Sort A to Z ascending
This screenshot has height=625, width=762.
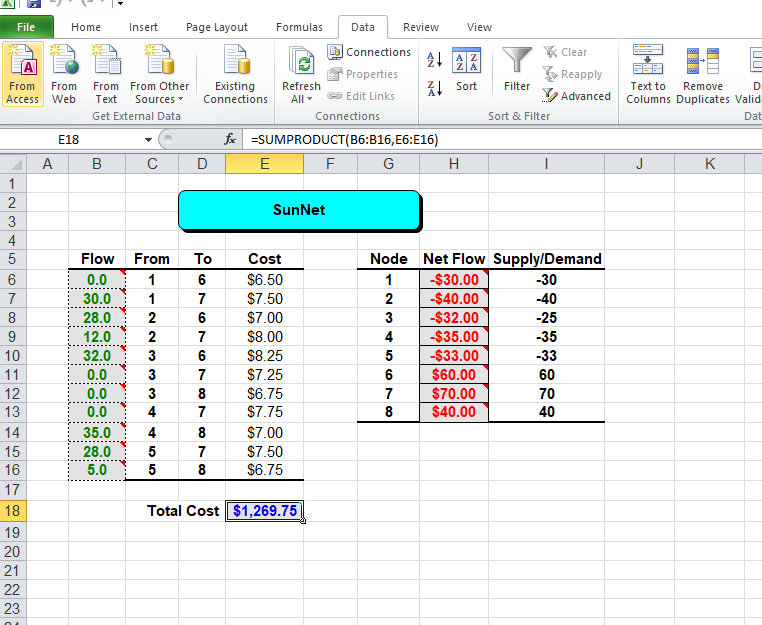click(x=434, y=60)
